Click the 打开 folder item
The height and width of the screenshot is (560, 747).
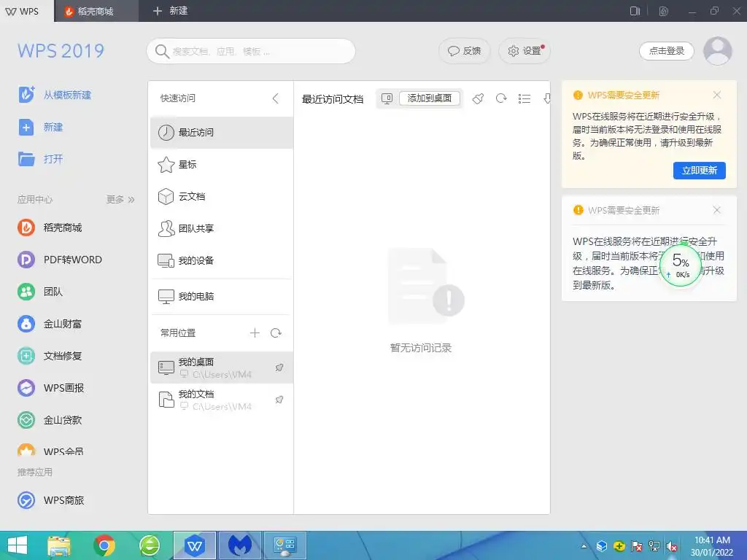(x=40, y=159)
